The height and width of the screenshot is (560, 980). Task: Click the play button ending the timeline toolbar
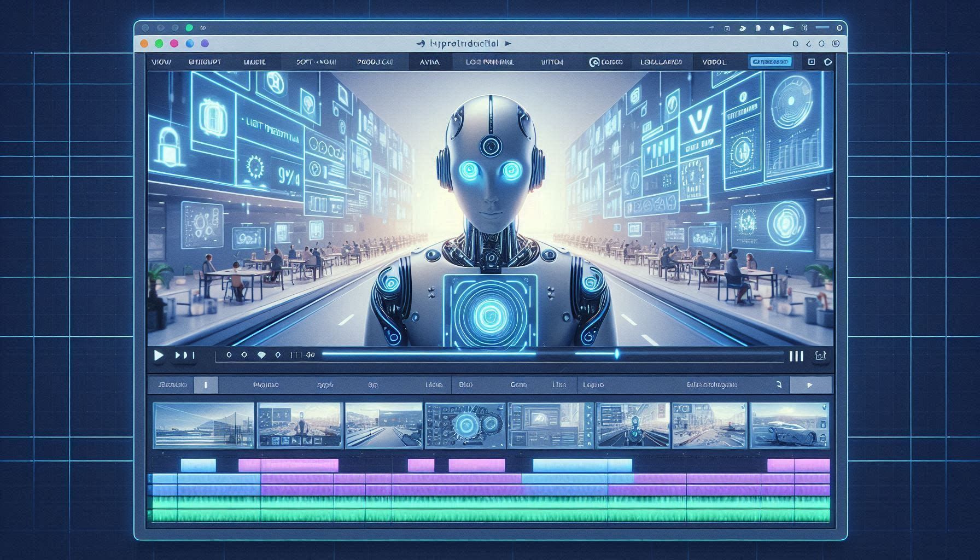pos(810,385)
